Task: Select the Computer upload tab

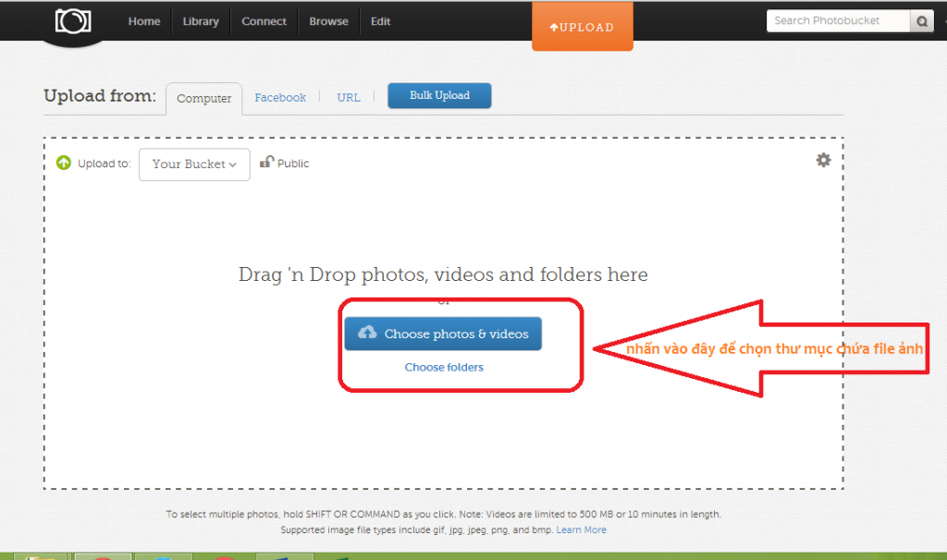Action: (x=204, y=98)
